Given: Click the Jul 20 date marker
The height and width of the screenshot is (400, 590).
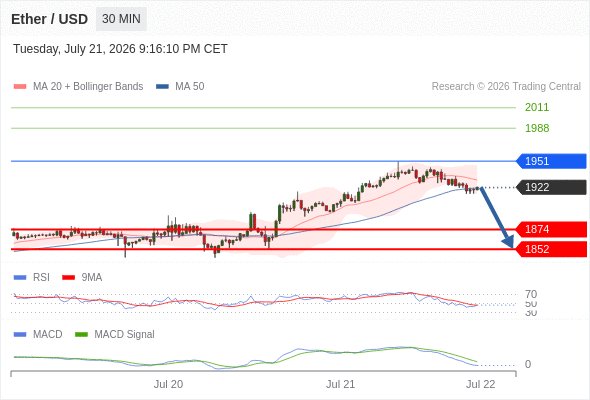Looking at the screenshot, I should pos(168,384).
